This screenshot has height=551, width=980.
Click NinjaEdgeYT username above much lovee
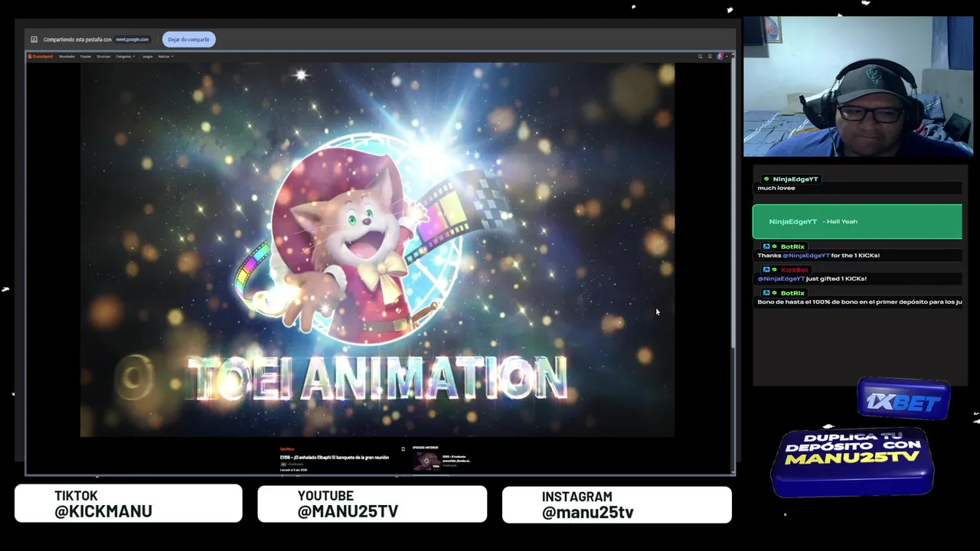[x=795, y=178]
